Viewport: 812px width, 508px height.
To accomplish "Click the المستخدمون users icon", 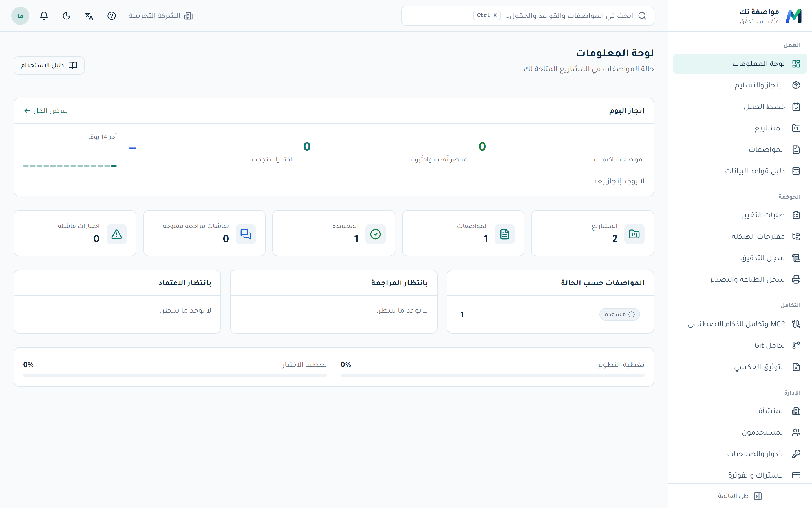I will (796, 432).
